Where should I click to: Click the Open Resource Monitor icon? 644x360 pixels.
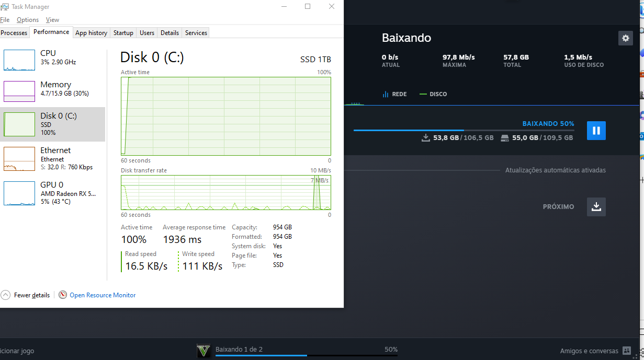[x=63, y=295]
